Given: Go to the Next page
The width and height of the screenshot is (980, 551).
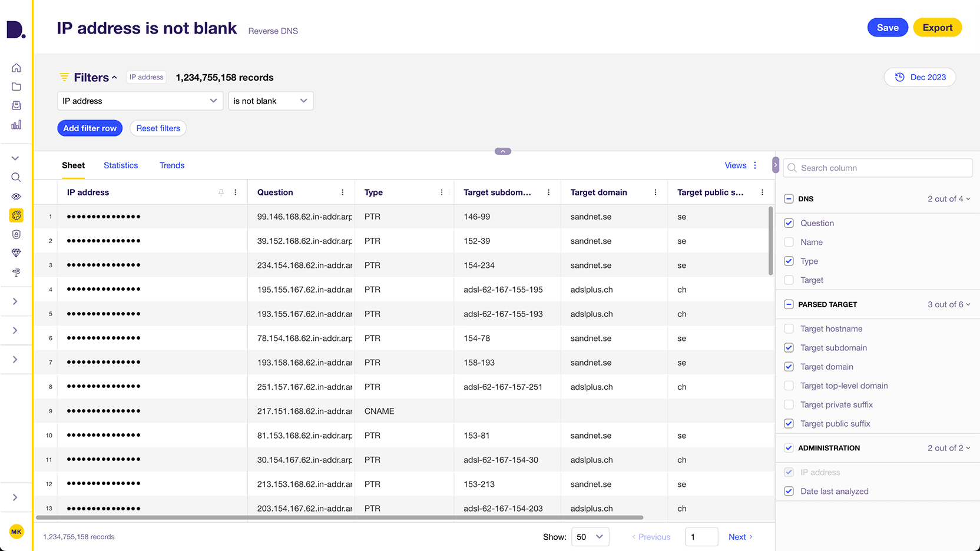Looking at the screenshot, I should 740,537.
